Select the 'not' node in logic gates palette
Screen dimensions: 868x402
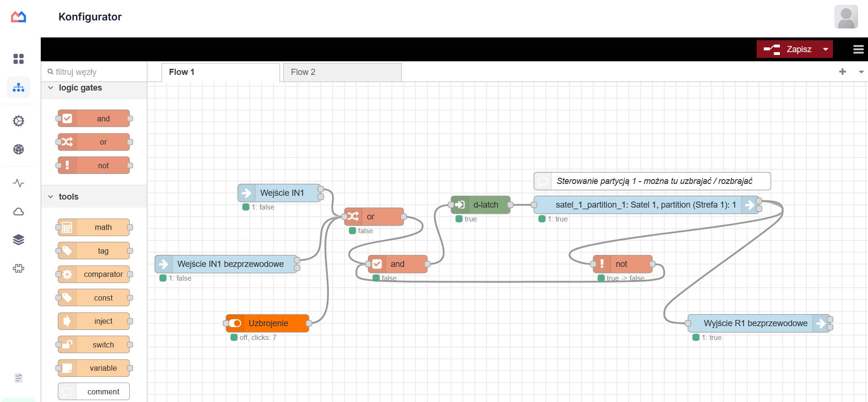[x=94, y=165]
